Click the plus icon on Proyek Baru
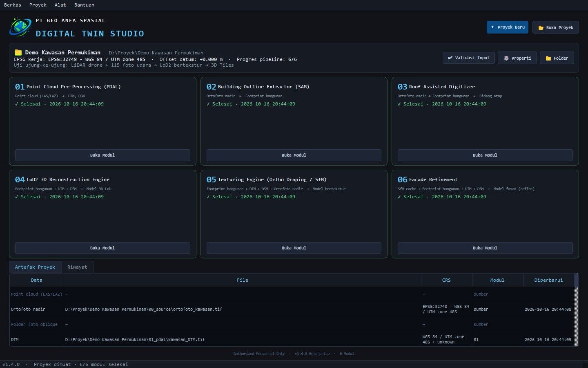The height and width of the screenshot is (368, 588). tap(492, 27)
